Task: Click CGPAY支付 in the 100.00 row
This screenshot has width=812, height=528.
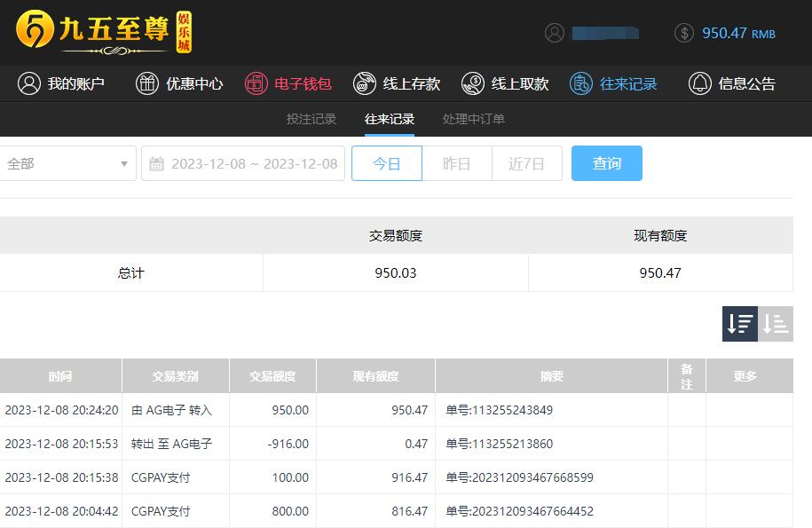Action: (161, 477)
